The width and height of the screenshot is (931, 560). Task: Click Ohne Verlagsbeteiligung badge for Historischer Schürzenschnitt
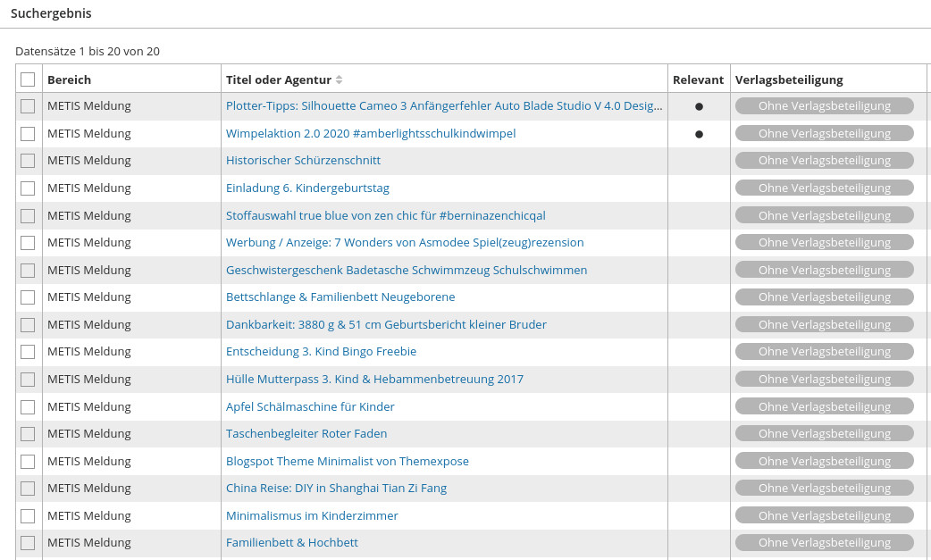click(x=824, y=161)
